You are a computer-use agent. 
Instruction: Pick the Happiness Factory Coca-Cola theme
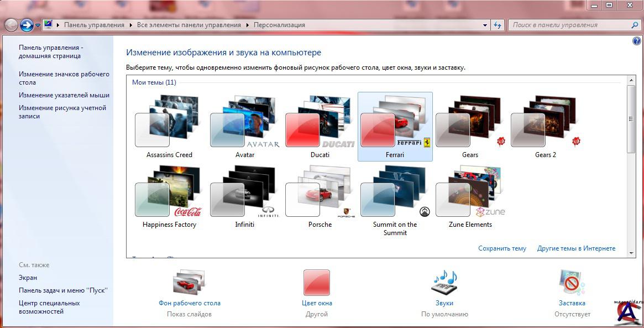click(169, 196)
